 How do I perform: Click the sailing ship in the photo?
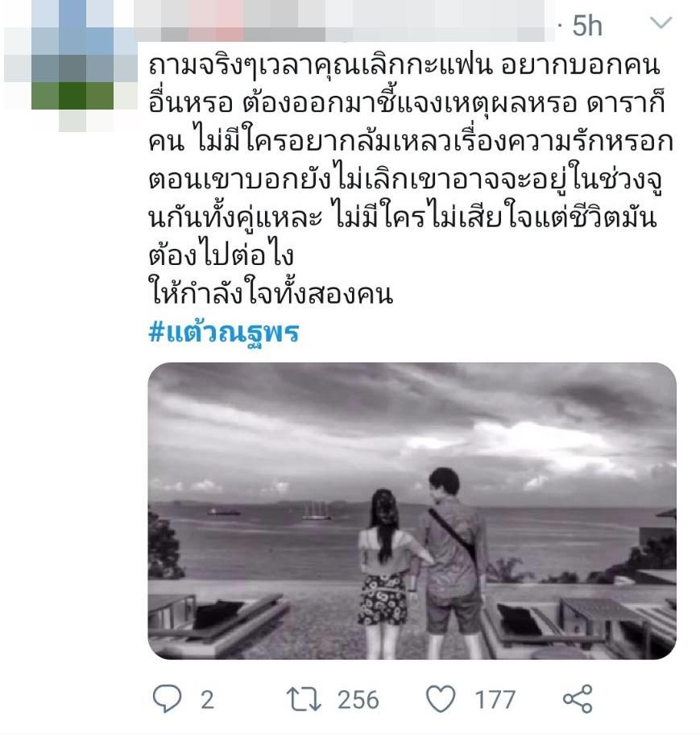[x=317, y=511]
